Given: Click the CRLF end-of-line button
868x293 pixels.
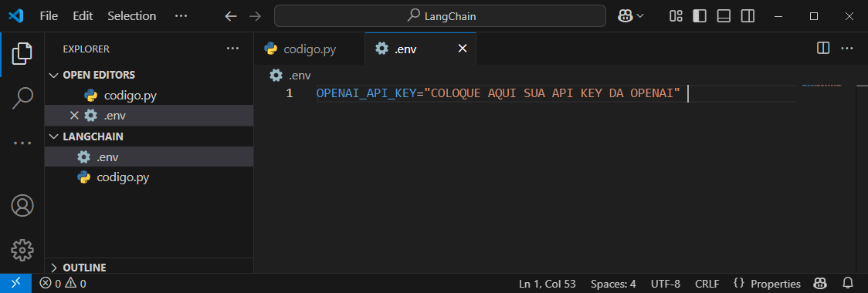Looking at the screenshot, I should (707, 284).
